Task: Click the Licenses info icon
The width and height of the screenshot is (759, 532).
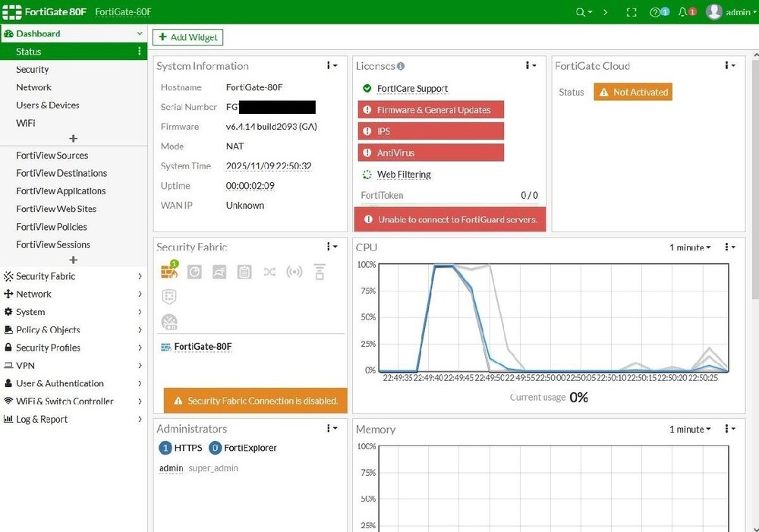Action: pyautogui.click(x=401, y=66)
